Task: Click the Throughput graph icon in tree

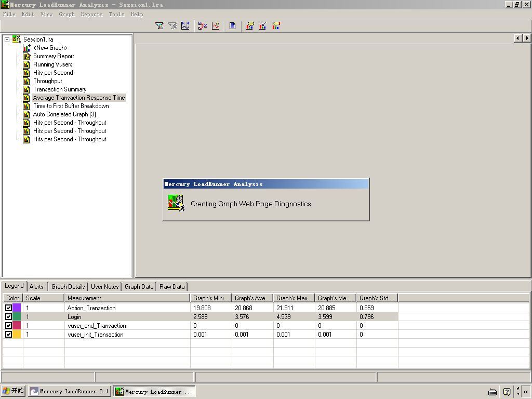Action: (x=26, y=81)
